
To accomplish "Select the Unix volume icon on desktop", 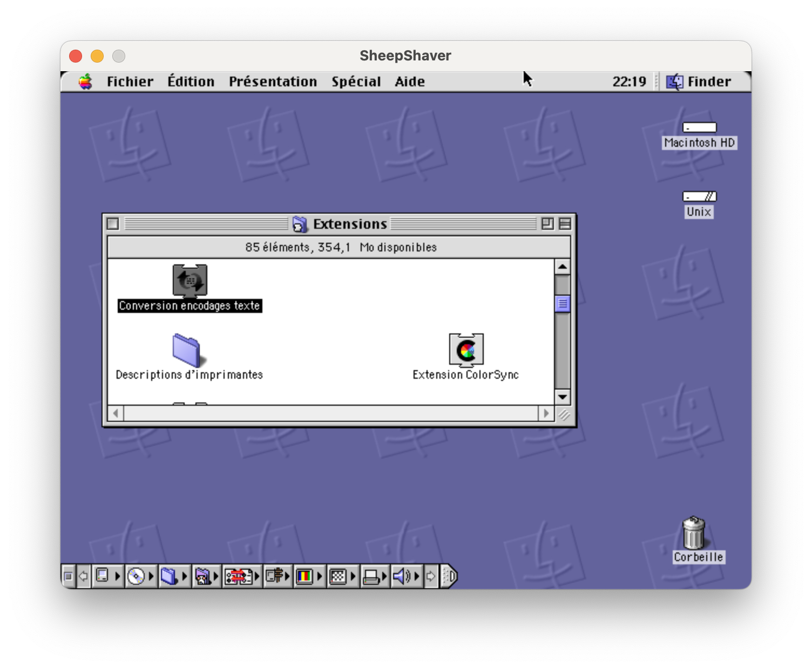I will pyautogui.click(x=699, y=196).
